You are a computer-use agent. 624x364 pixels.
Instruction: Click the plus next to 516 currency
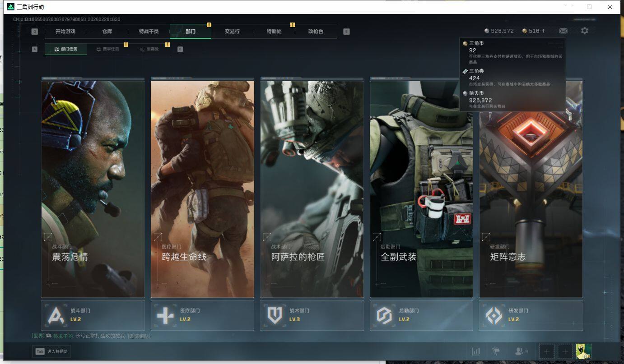pos(543,31)
